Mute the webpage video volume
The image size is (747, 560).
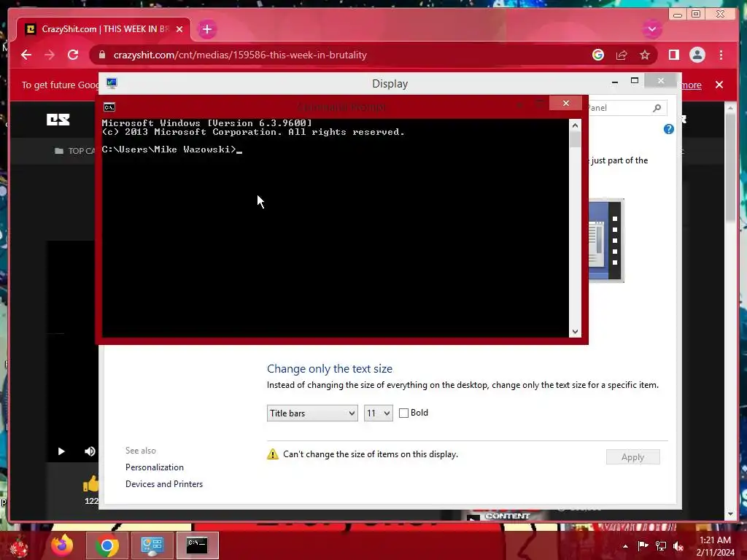(90, 451)
